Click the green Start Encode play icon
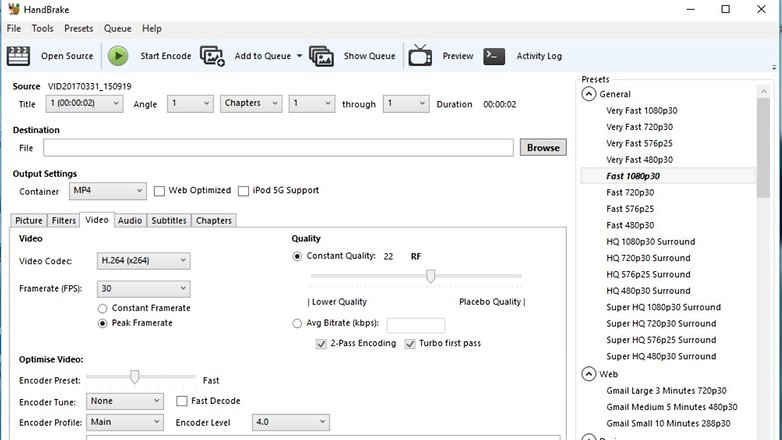 coord(118,56)
